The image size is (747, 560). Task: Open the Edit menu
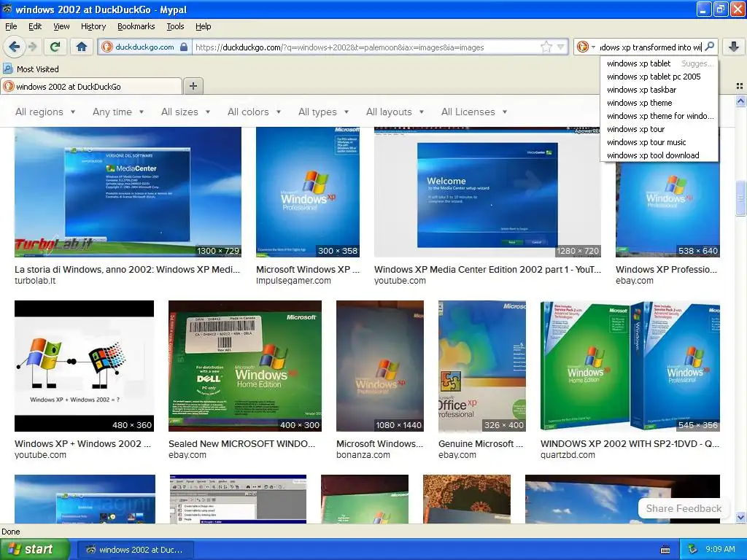pos(35,26)
